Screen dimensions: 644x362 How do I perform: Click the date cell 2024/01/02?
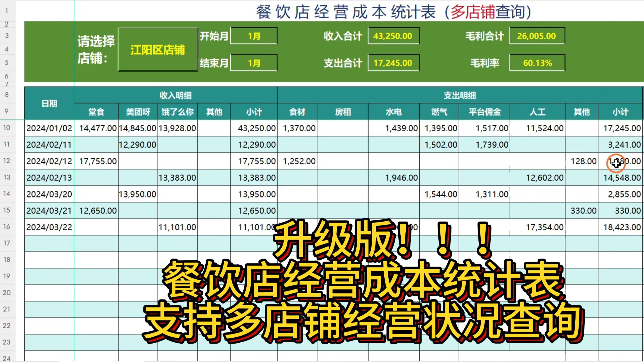pos(49,128)
